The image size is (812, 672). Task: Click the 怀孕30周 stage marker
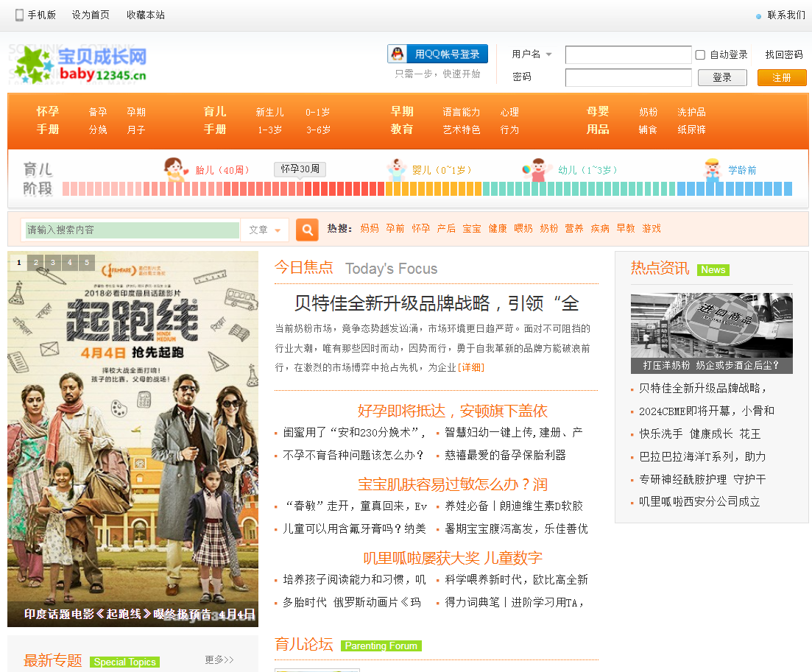(x=300, y=169)
